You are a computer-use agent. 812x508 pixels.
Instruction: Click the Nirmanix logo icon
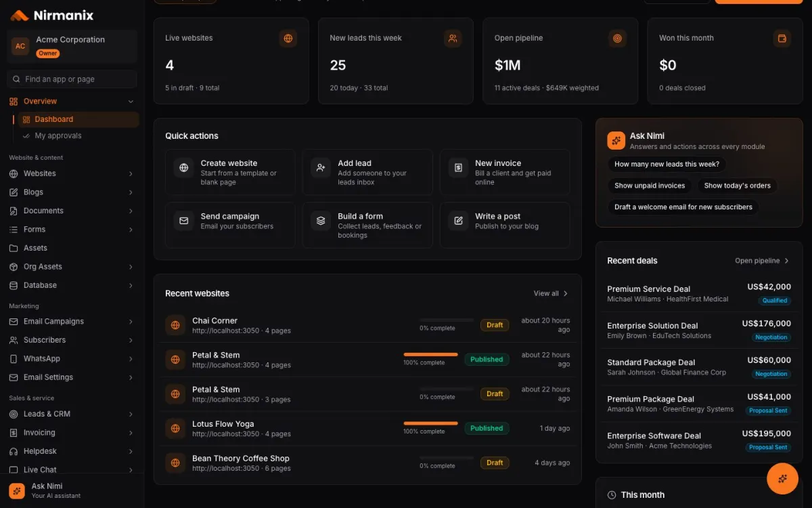[20, 16]
